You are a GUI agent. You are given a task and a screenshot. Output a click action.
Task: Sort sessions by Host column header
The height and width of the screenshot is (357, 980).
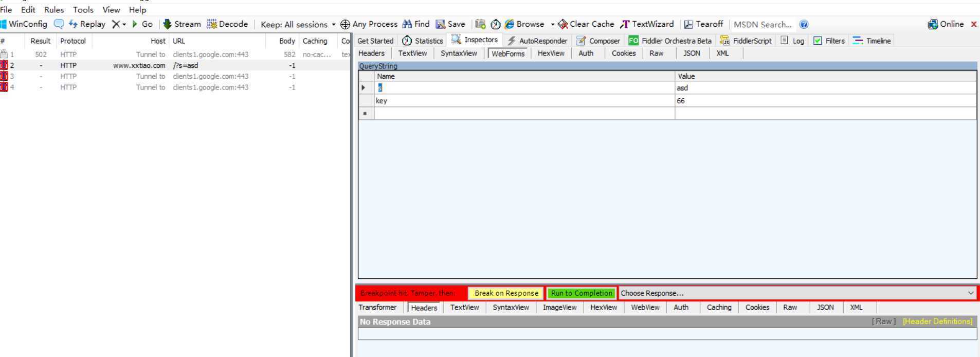click(130, 41)
